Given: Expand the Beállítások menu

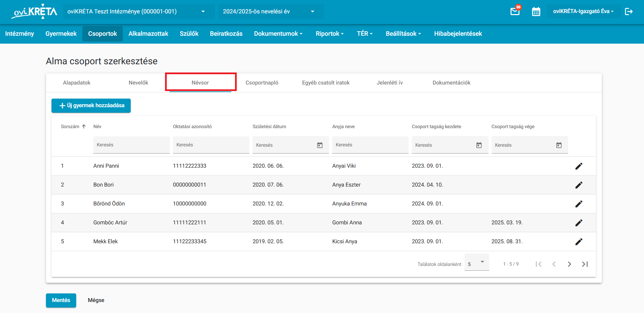Looking at the screenshot, I should click(403, 34).
